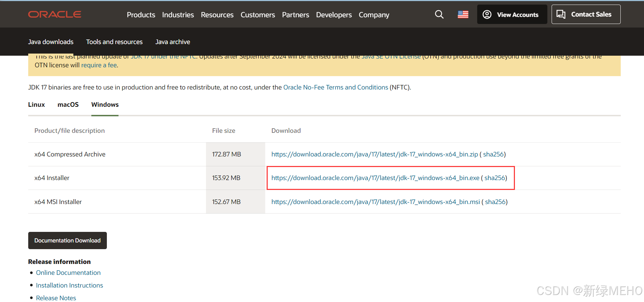Click the Oracle logo
The image size is (644, 302).
pyautogui.click(x=55, y=14)
